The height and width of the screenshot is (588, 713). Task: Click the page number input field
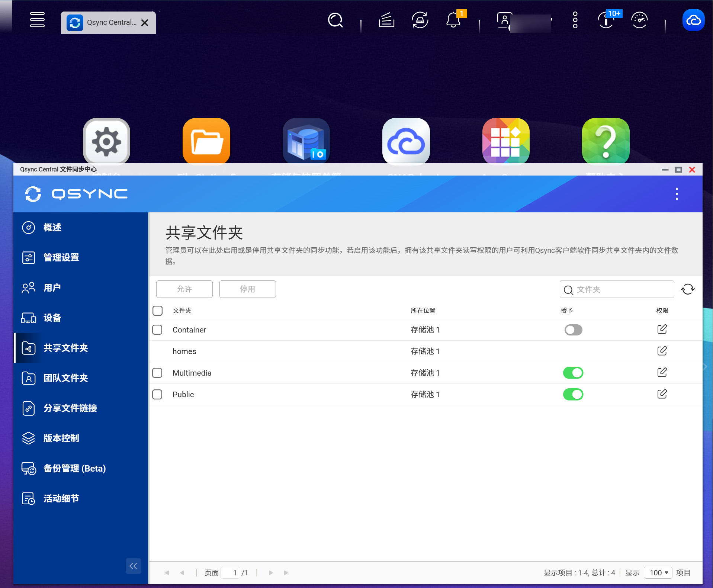pos(231,573)
